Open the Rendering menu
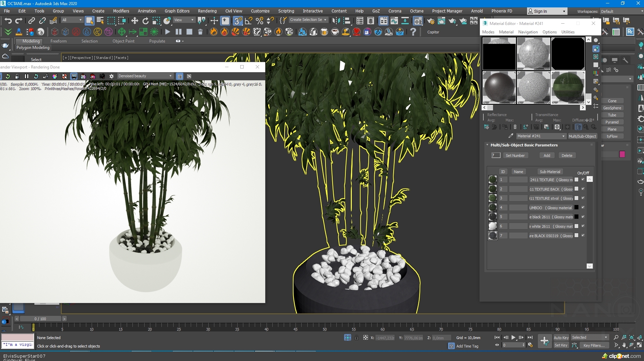This screenshot has height=361, width=644. click(207, 11)
